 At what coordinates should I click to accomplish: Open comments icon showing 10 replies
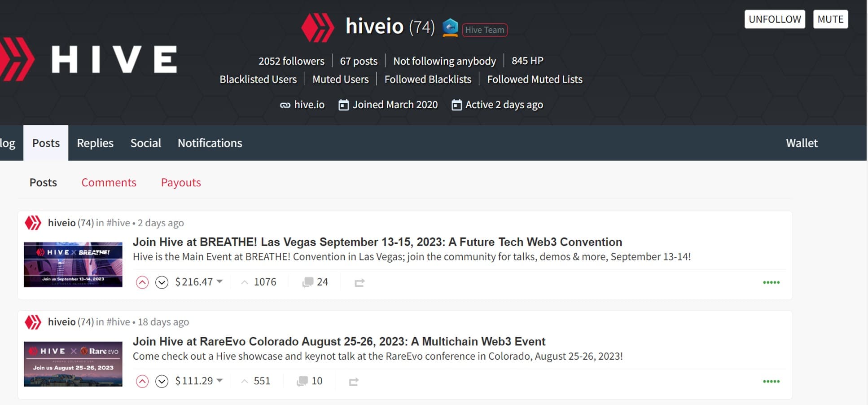coord(302,381)
